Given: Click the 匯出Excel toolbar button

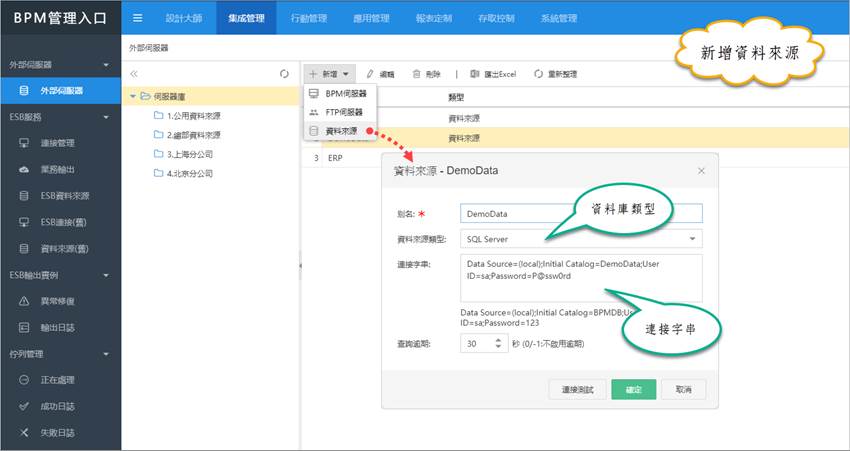Looking at the screenshot, I should [493, 74].
